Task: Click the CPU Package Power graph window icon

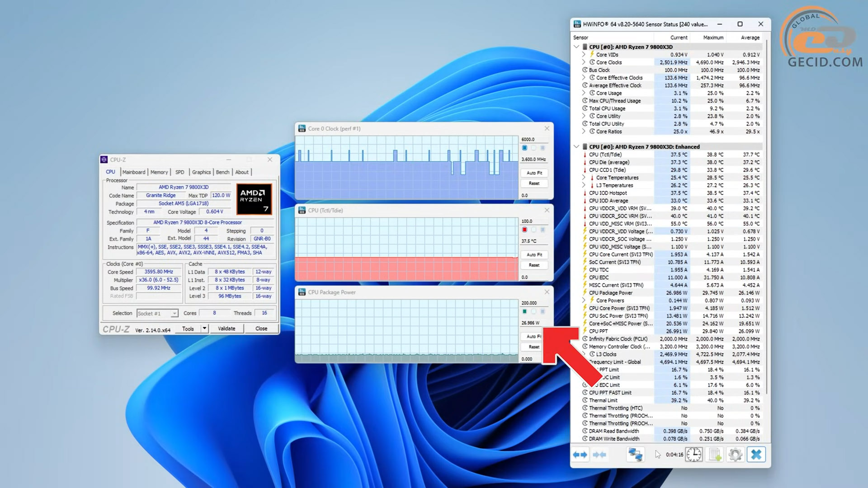Action: (x=302, y=292)
